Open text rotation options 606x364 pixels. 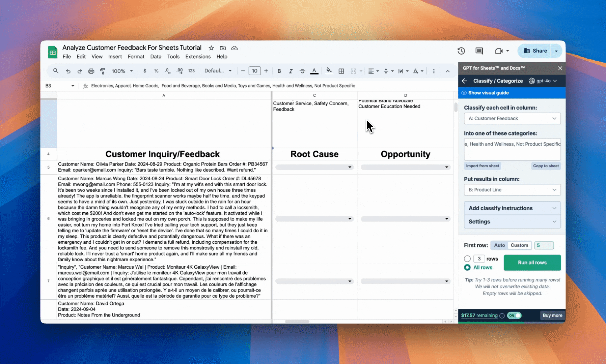point(418,71)
